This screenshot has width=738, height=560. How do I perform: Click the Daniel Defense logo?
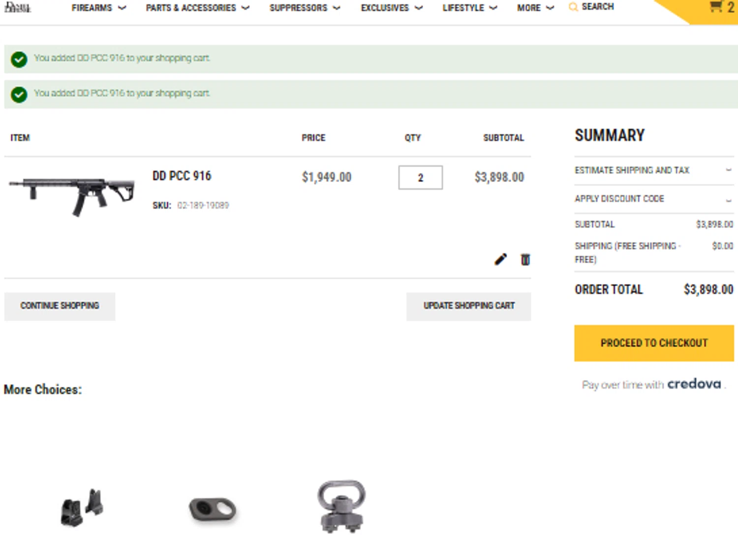pos(18,7)
